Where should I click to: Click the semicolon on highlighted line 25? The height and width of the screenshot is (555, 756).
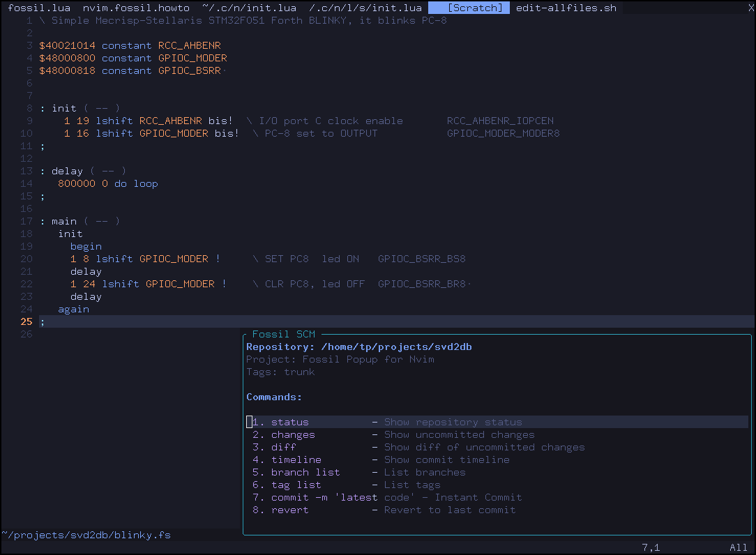(x=43, y=321)
